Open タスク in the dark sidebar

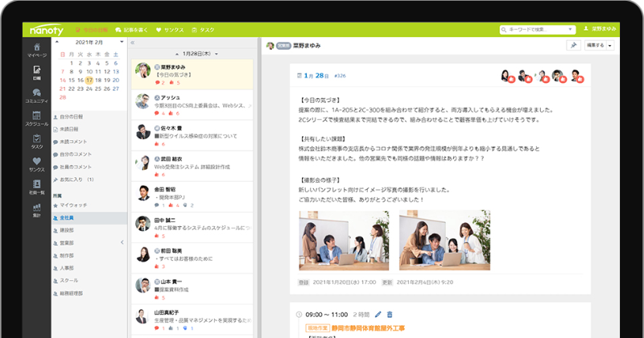point(36,142)
